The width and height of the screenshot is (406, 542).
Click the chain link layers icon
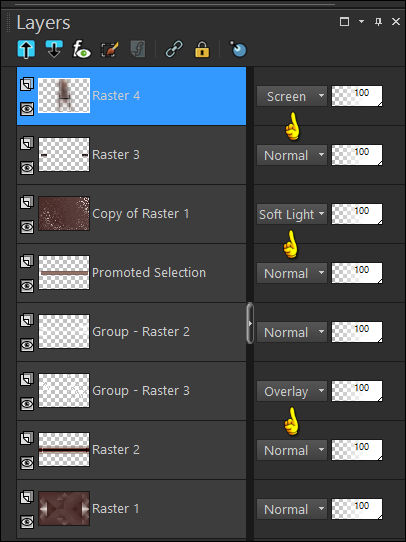[x=174, y=49]
